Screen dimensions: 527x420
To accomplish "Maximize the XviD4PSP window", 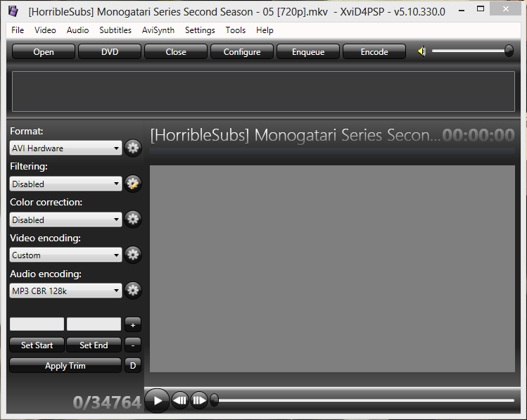I will (x=481, y=9).
